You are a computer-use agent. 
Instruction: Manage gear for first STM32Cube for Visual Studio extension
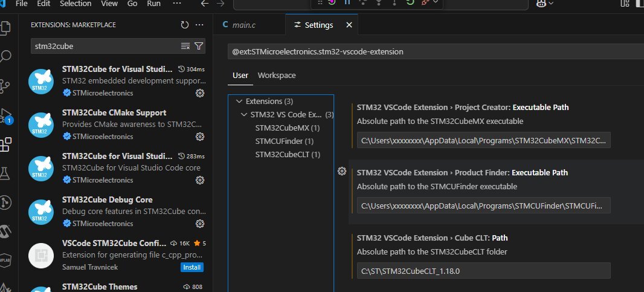[199, 93]
